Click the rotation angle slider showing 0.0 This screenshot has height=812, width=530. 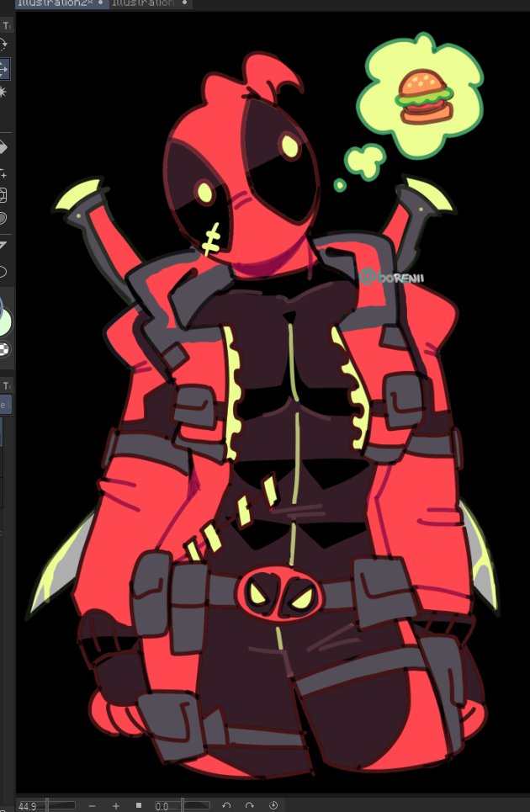(183, 806)
